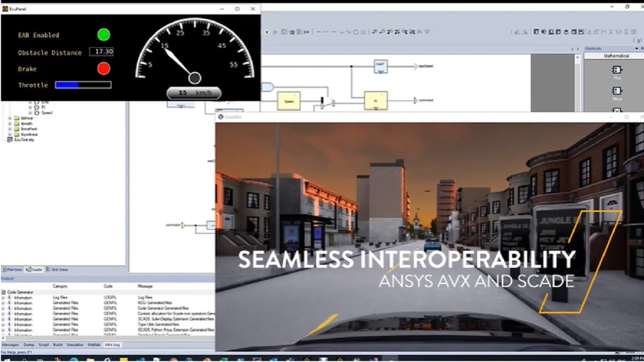The height and width of the screenshot is (362, 644).
Task: Open the Simulator output tab
Action: (x=75, y=344)
